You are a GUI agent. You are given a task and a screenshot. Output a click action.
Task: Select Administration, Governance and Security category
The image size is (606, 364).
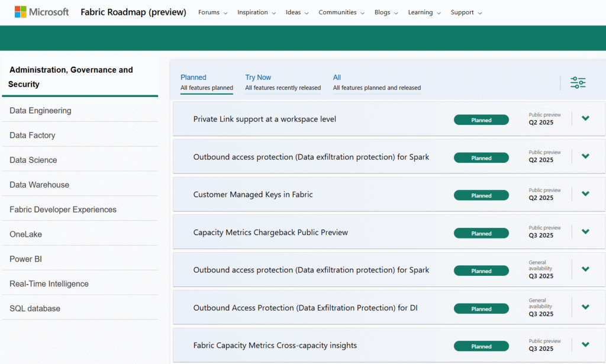coord(80,77)
